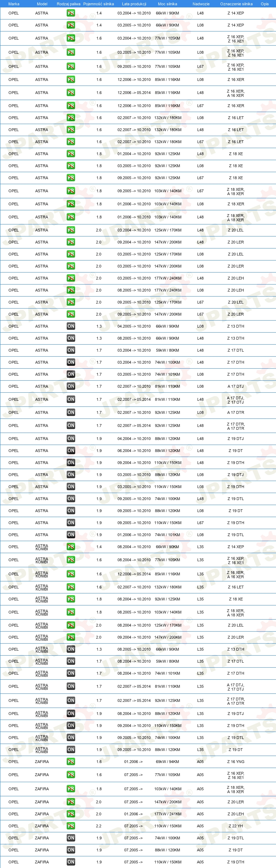Screen dimensions: 276x868
Task: Click the petrol icon in the ASTRA 1.8 103kW L67 row
Action: point(71,191)
